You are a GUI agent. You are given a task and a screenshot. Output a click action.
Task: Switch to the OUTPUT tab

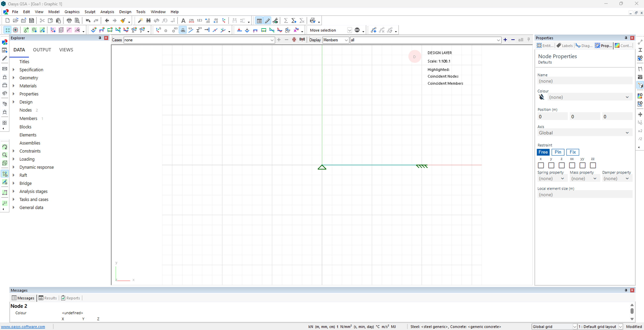click(42, 50)
